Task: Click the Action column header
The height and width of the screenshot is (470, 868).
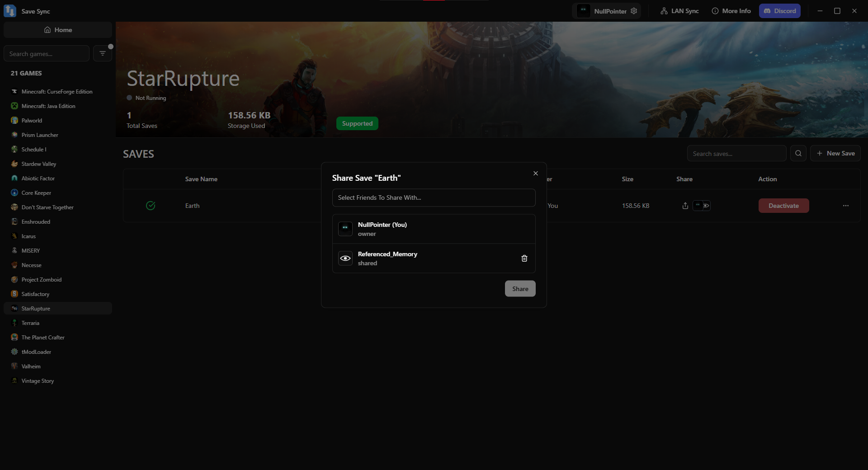Action: [768, 179]
